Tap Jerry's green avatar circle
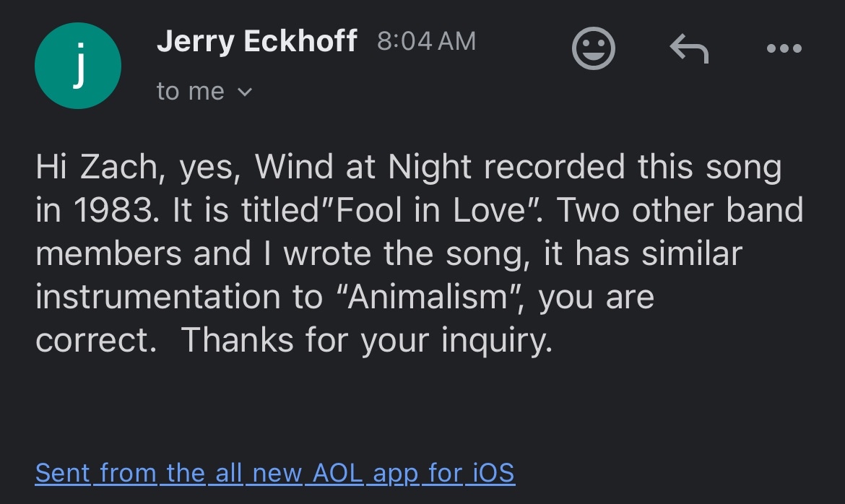The image size is (845, 504). point(78,66)
